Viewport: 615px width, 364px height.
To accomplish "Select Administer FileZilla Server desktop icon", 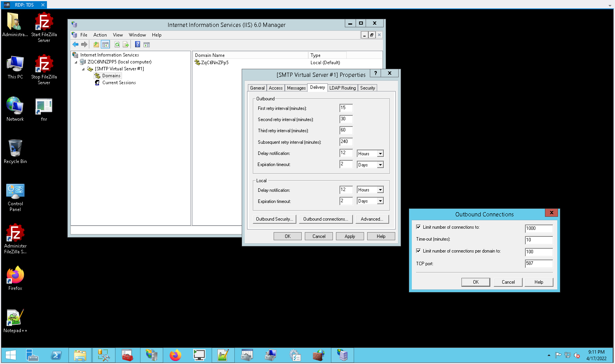I will point(15,238).
